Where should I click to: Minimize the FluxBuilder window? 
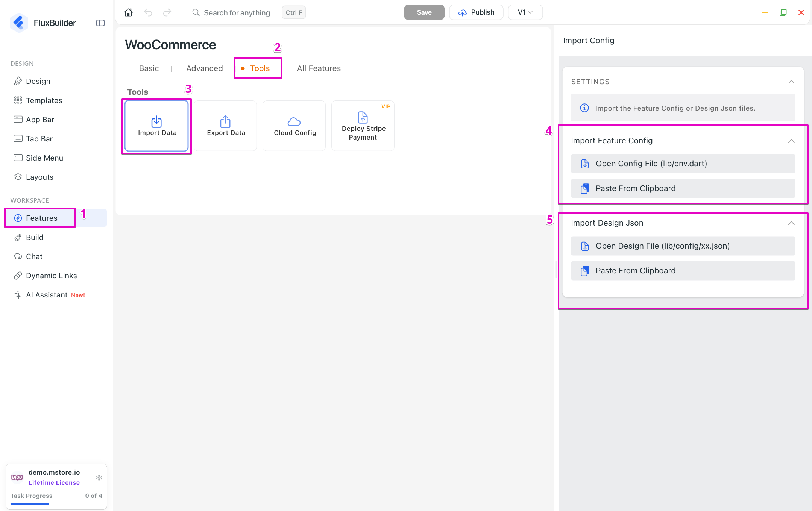[765, 12]
